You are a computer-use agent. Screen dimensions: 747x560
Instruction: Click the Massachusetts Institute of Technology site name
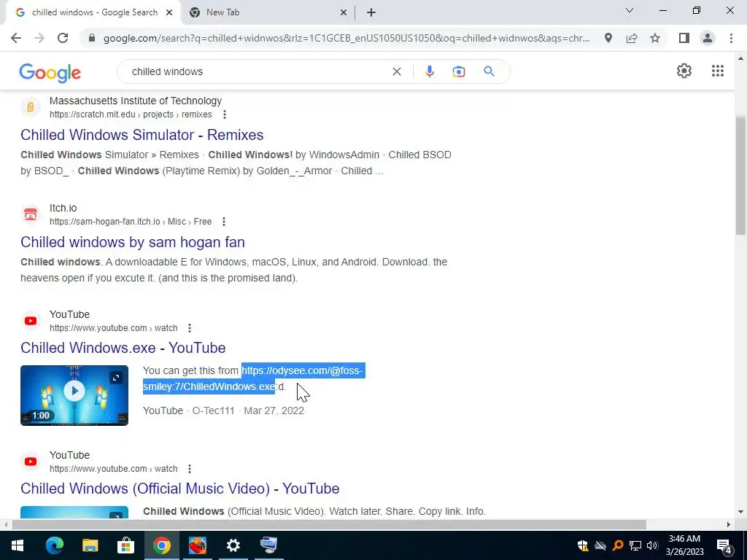pos(136,101)
